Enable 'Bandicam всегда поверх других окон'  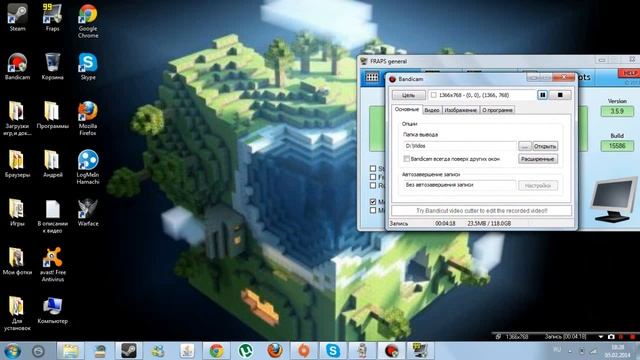(x=407, y=159)
